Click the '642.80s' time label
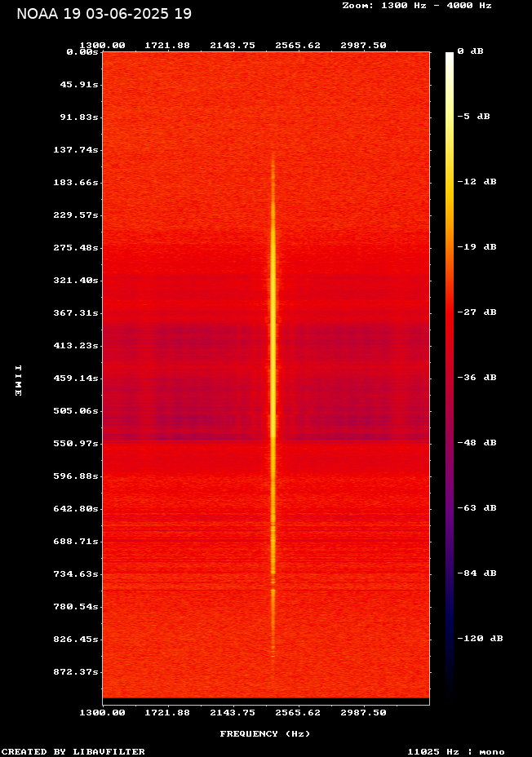Screen dimensions: 532x757 (x=76, y=509)
